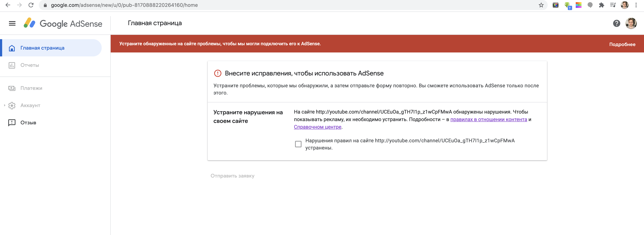This screenshot has height=235, width=644.
Task: Bookmark this page with star icon
Action: 541,5
